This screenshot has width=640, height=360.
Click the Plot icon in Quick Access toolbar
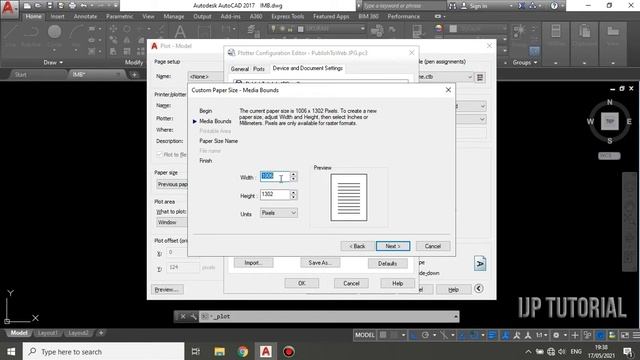click(x=73, y=6)
